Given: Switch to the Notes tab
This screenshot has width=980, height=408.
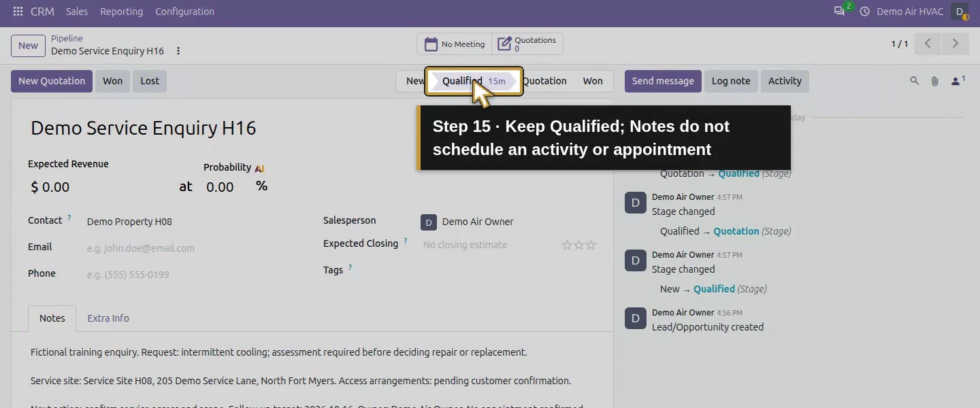Looking at the screenshot, I should (52, 318).
